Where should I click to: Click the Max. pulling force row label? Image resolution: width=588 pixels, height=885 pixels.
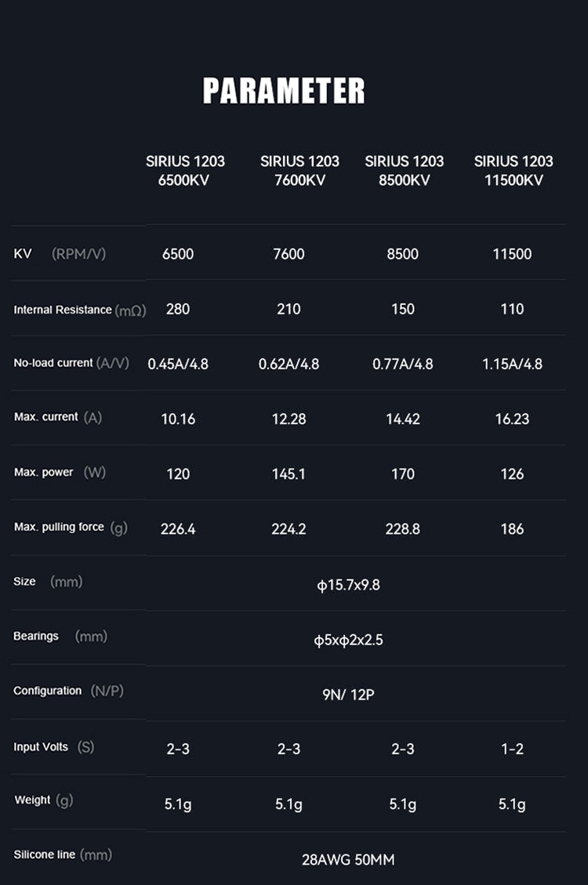point(71,528)
